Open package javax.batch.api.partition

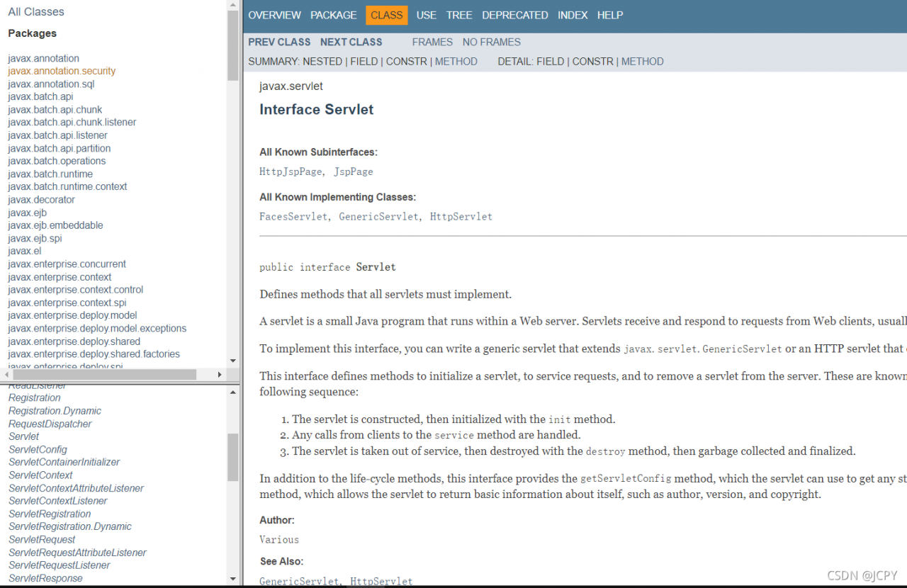(59, 148)
